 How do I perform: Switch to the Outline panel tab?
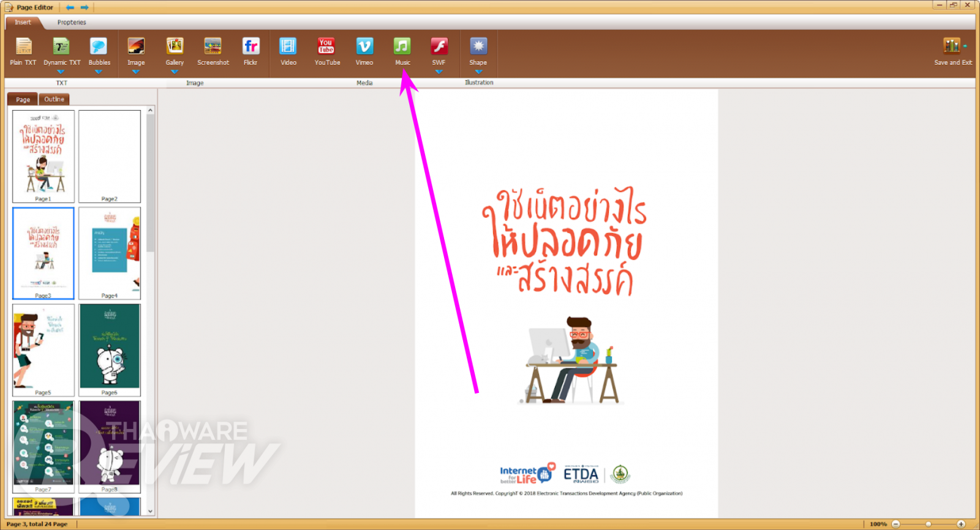click(x=54, y=99)
